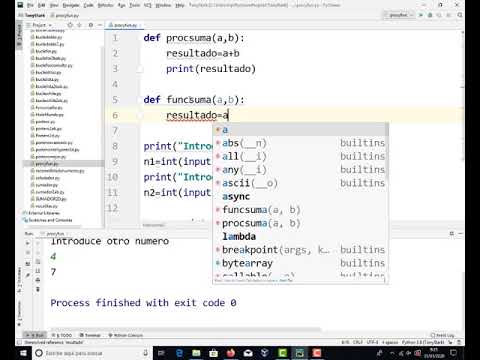The height and width of the screenshot is (360, 480).
Task: Click the 4 spaces indent status widget
Action: (390, 342)
